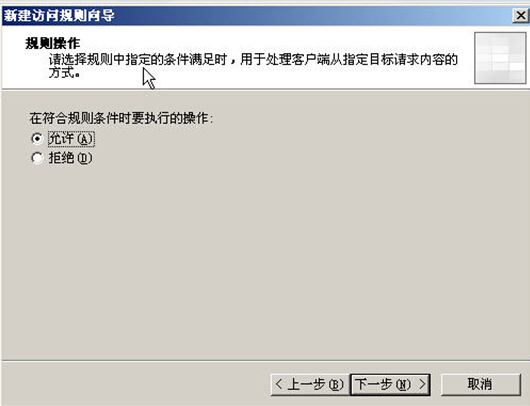Click the description starting with 请选择规则中
Viewport: 530px width, 406px height.
[253, 66]
